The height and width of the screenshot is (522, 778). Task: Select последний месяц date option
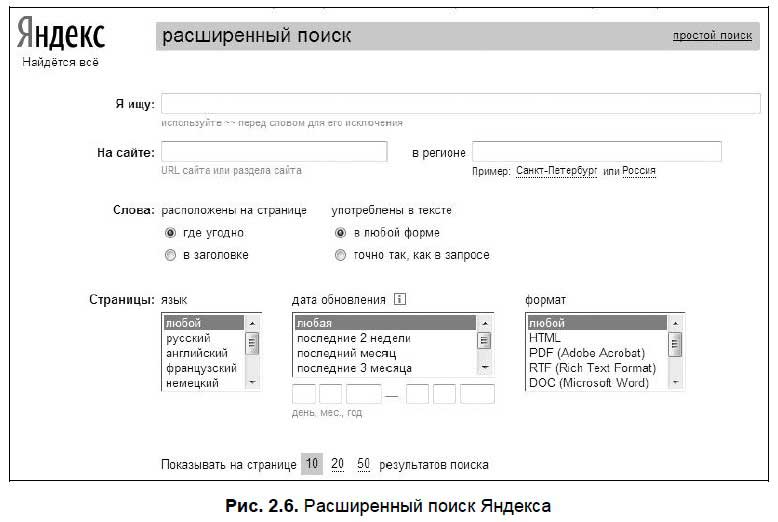pyautogui.click(x=385, y=353)
